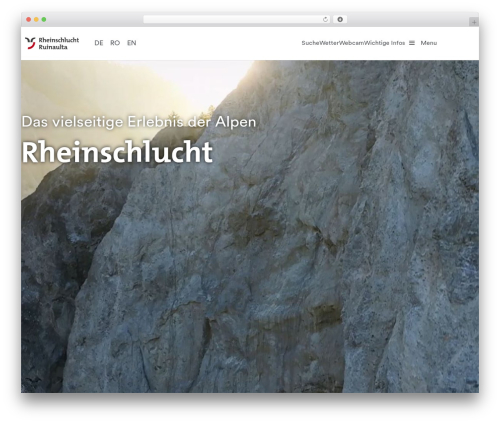500x423 pixels.
Task: Open a new tab with plus button
Action: coord(474,22)
